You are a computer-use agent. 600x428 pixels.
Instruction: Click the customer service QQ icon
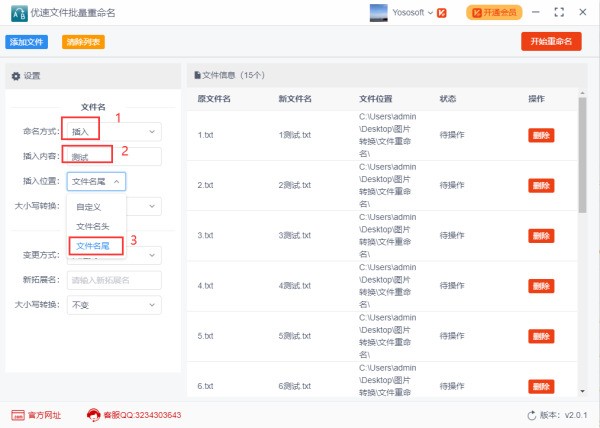click(x=94, y=415)
